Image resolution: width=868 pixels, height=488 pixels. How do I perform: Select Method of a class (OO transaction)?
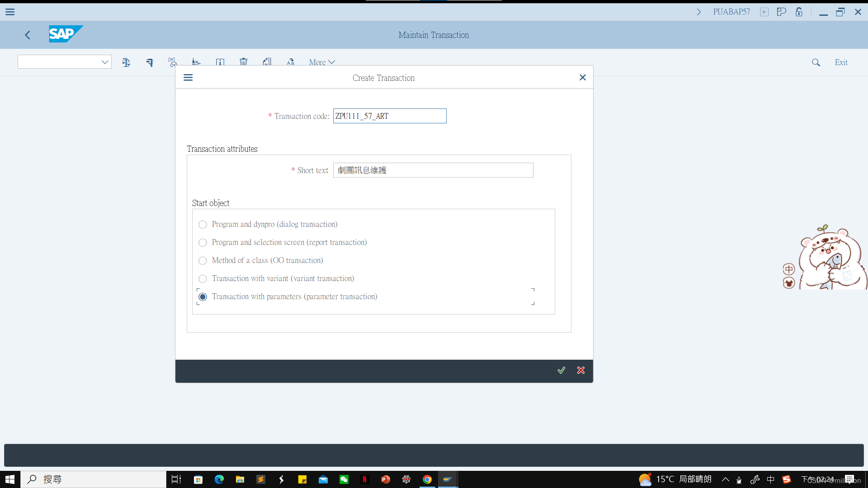tap(203, 261)
